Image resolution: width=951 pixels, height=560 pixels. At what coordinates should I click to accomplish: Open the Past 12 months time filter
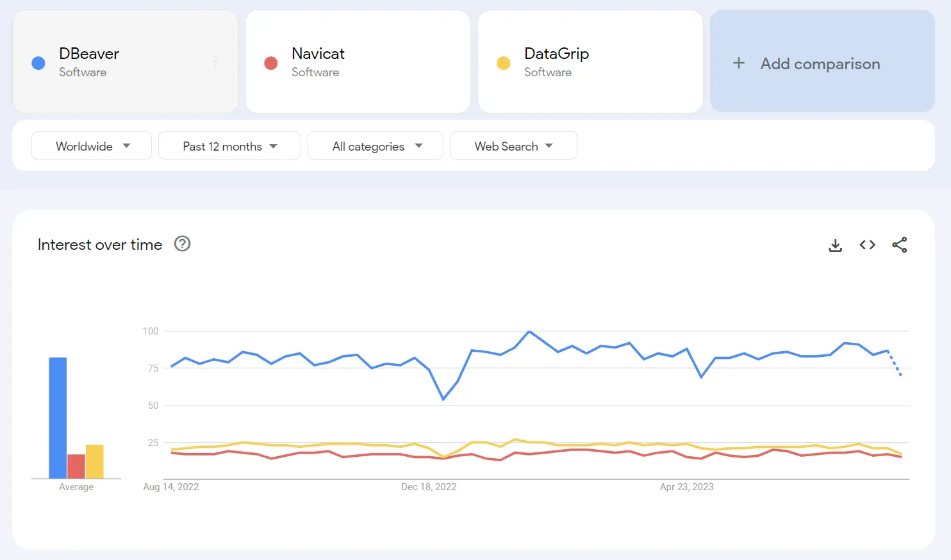click(x=229, y=146)
